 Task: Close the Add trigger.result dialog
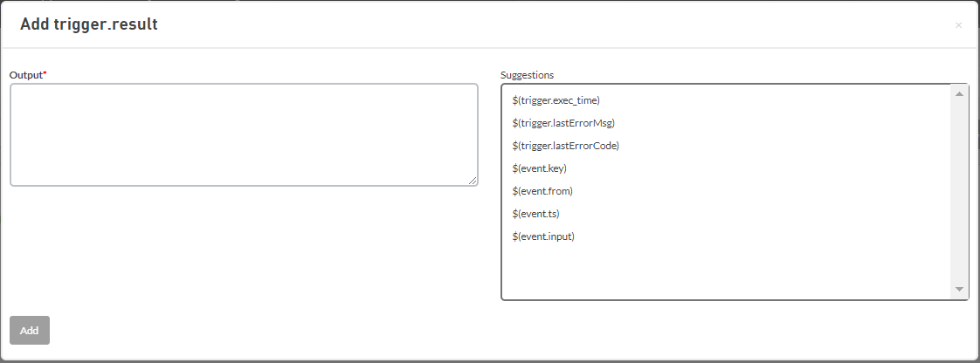(x=958, y=25)
